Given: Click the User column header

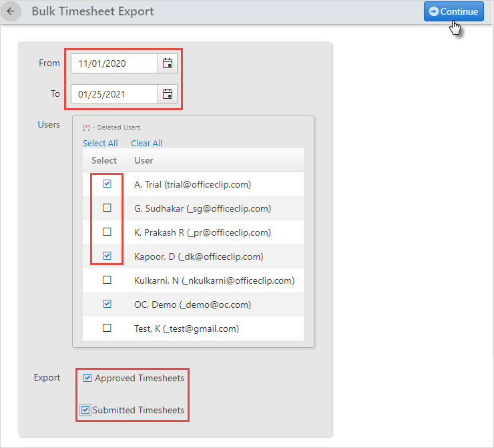Looking at the screenshot, I should pos(144,160).
